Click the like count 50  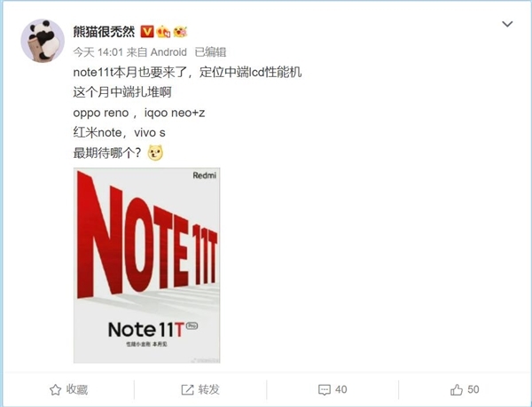tap(473, 389)
